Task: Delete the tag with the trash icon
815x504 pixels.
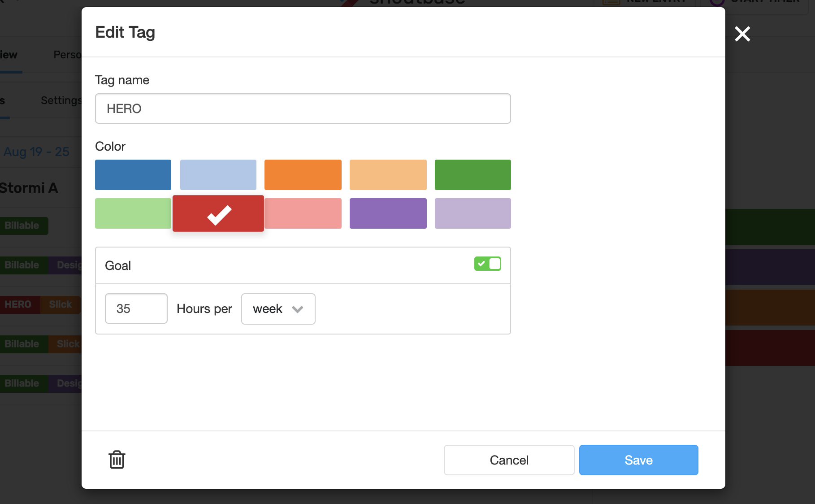Action: pyautogui.click(x=117, y=460)
